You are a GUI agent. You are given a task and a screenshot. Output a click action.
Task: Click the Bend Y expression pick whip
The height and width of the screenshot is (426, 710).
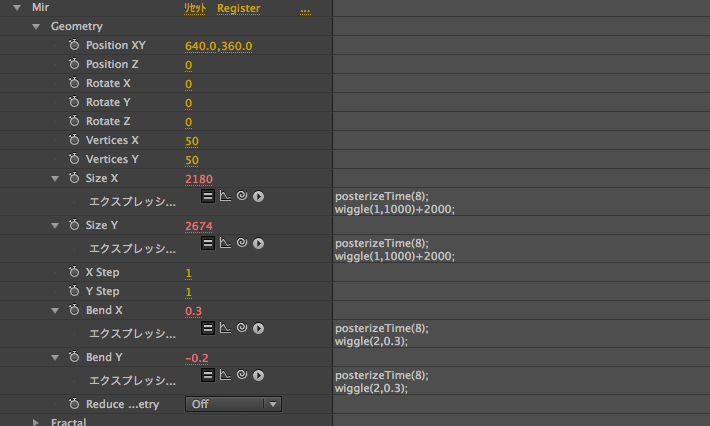click(x=241, y=376)
